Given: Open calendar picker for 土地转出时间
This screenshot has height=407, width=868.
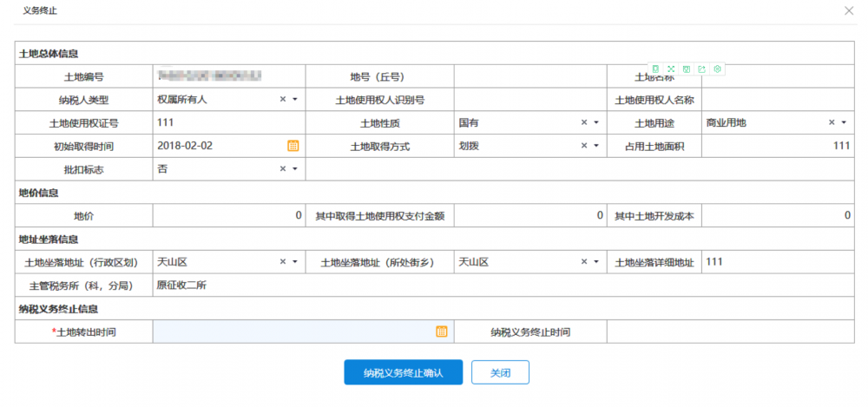Looking at the screenshot, I should 441,332.
